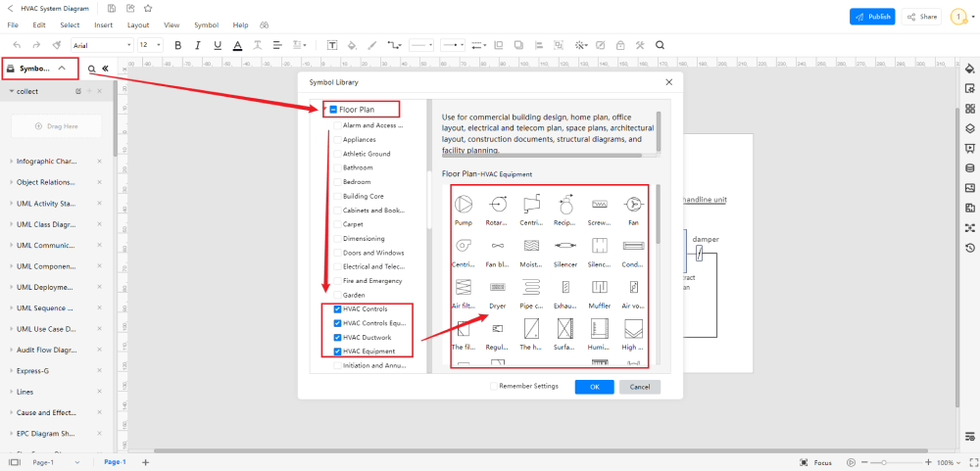Click Cancel in Symbol Library dialog

click(x=640, y=387)
